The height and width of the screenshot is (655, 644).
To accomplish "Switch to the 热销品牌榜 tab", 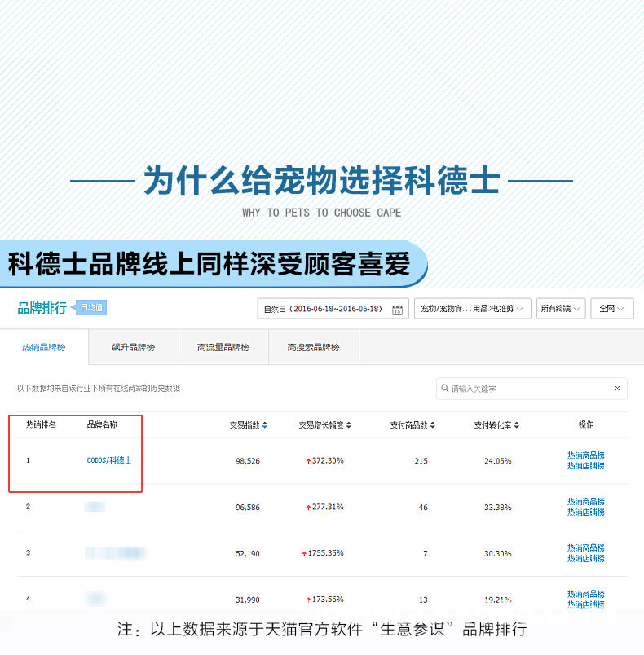I will (x=44, y=347).
